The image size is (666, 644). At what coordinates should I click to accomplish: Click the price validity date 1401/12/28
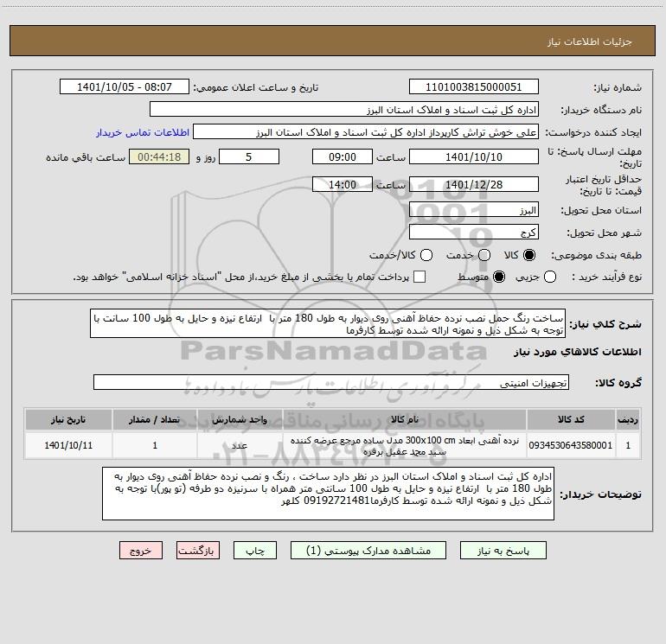tap(474, 184)
